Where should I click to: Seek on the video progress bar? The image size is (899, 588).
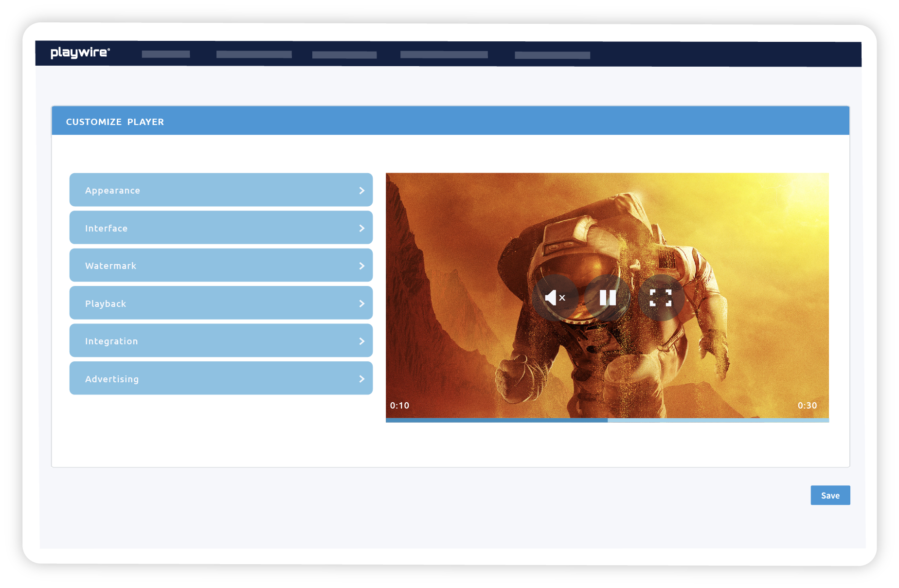(607, 420)
